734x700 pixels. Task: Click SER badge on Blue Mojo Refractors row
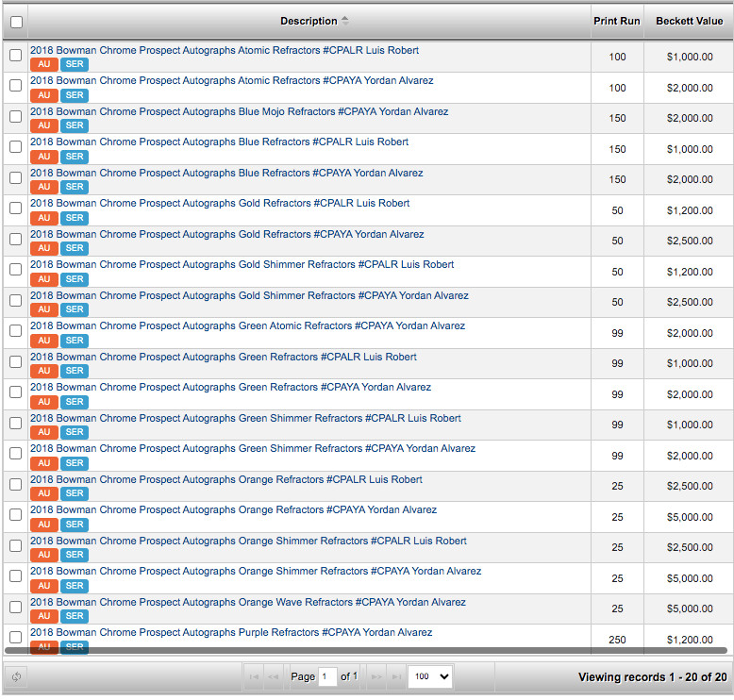pyautogui.click(x=75, y=125)
